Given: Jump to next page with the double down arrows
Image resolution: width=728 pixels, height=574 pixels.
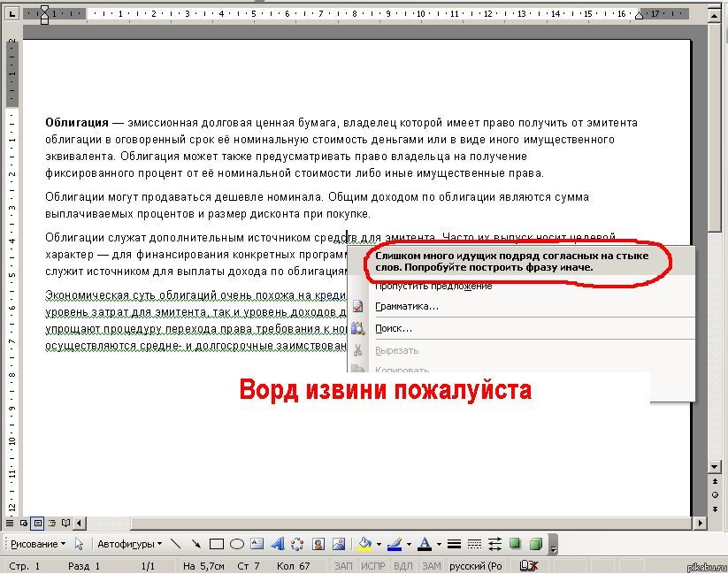Looking at the screenshot, I should [715, 509].
